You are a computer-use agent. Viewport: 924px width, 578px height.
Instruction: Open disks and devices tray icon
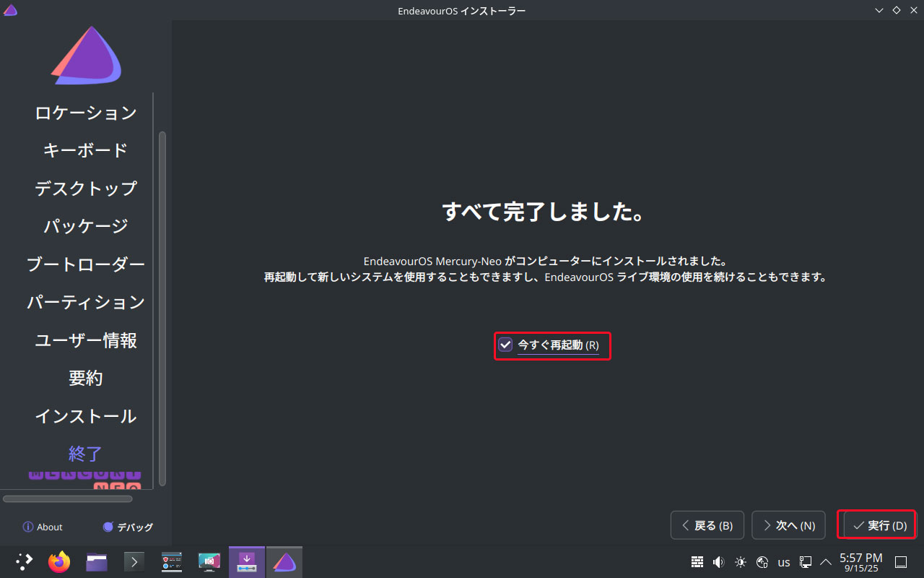762,562
